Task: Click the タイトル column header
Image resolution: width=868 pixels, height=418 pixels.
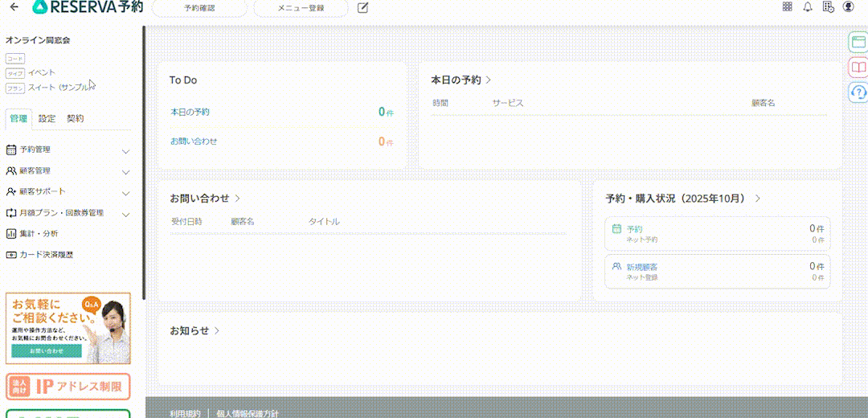Action: (324, 221)
